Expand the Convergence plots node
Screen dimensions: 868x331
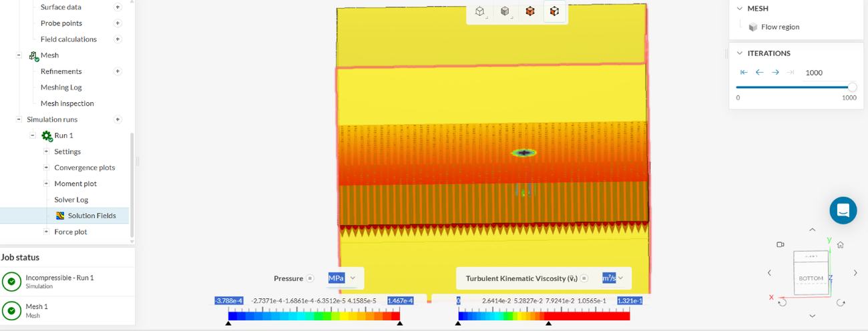(46, 168)
